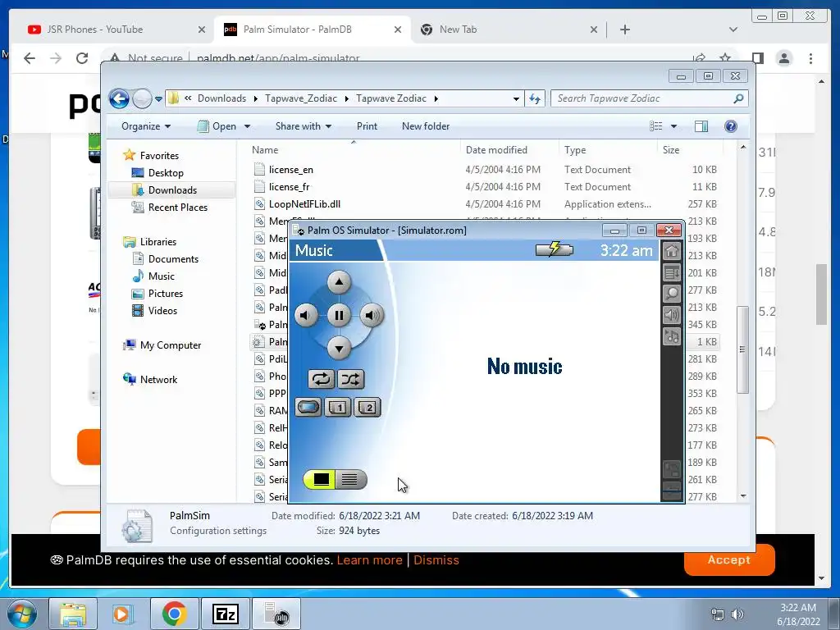Toggle repeat mode in Music app
The height and width of the screenshot is (630, 840).
(x=322, y=379)
